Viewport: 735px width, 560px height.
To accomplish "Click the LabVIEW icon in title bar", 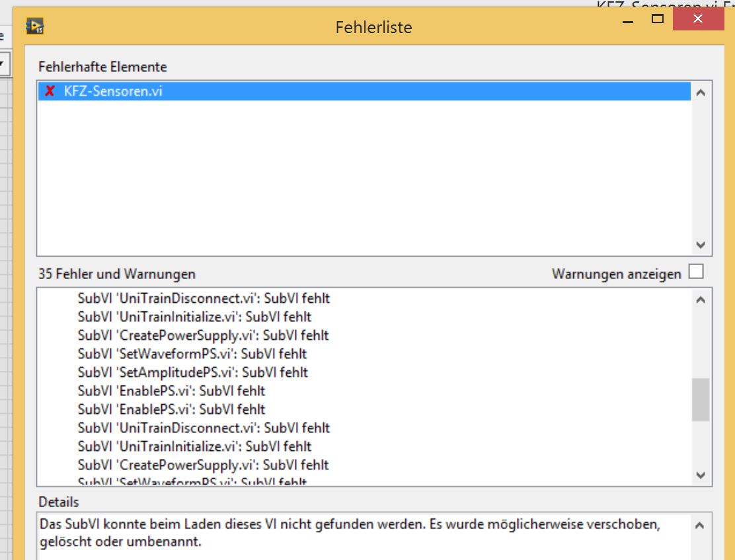I will click(35, 26).
